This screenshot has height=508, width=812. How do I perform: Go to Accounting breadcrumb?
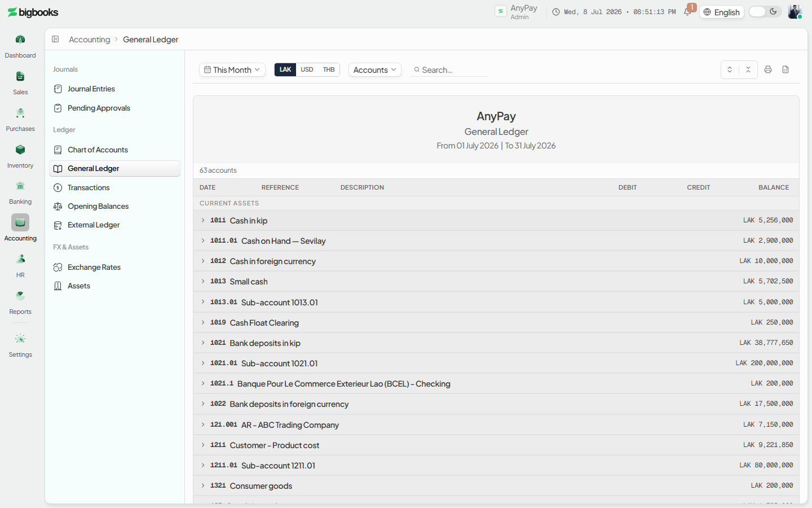pyautogui.click(x=90, y=40)
